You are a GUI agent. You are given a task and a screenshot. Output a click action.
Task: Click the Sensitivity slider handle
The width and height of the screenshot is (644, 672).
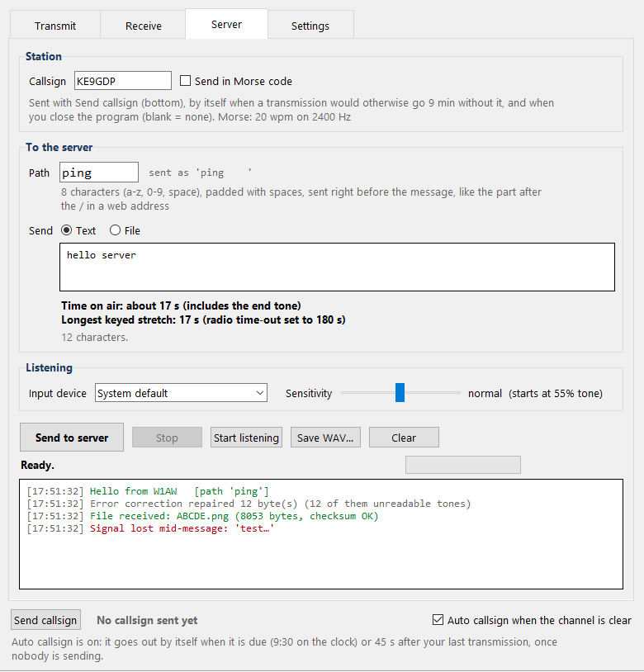click(x=400, y=393)
